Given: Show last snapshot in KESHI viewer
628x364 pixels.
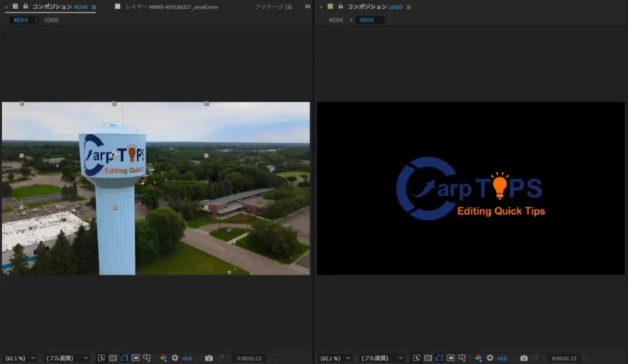Looking at the screenshot, I should 220,358.
